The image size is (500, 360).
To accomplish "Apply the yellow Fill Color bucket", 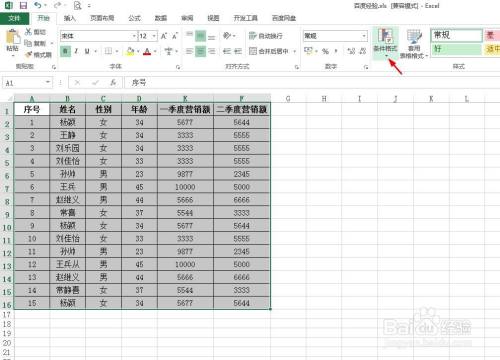I will coord(130,51).
